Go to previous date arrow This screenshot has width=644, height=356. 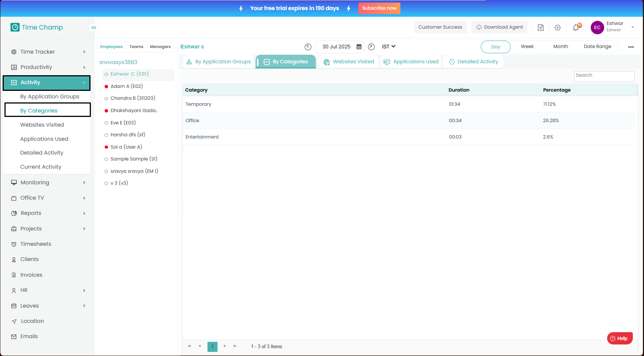pyautogui.click(x=308, y=47)
